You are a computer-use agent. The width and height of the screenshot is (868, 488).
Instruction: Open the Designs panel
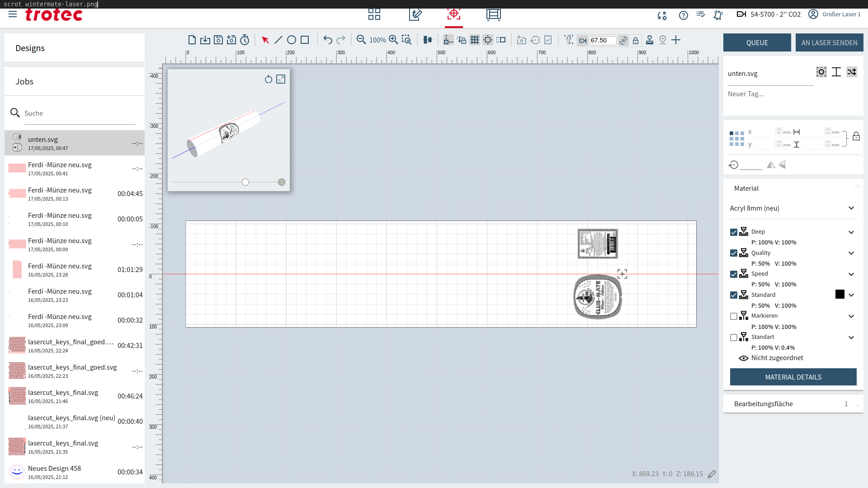pyautogui.click(x=75, y=48)
